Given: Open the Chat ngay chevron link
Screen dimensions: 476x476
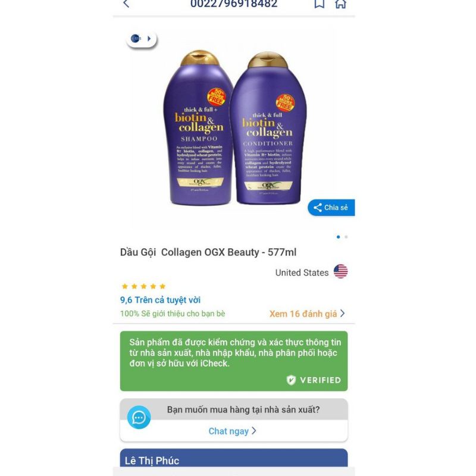Looking at the screenshot, I should coord(254,431).
